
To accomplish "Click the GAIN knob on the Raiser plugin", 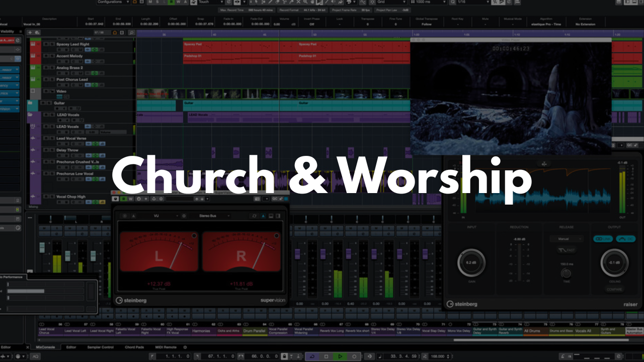I will pyautogui.click(x=472, y=262).
